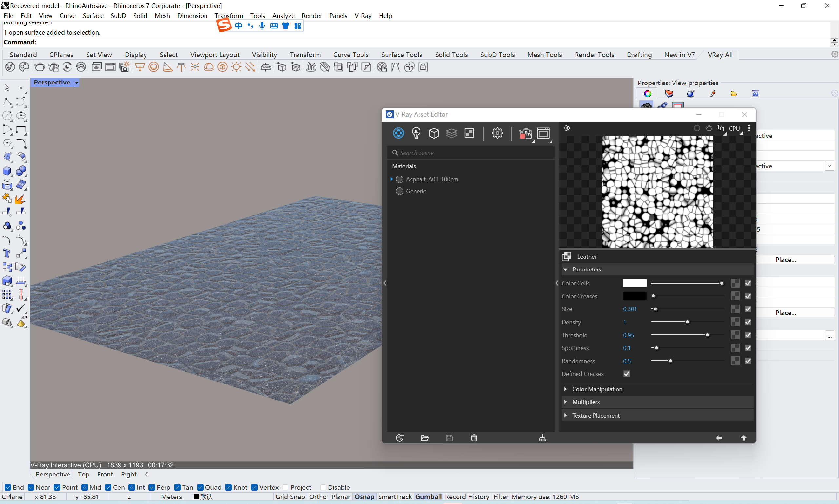Open the V-Ray Frame Buffer icon

click(x=543, y=133)
